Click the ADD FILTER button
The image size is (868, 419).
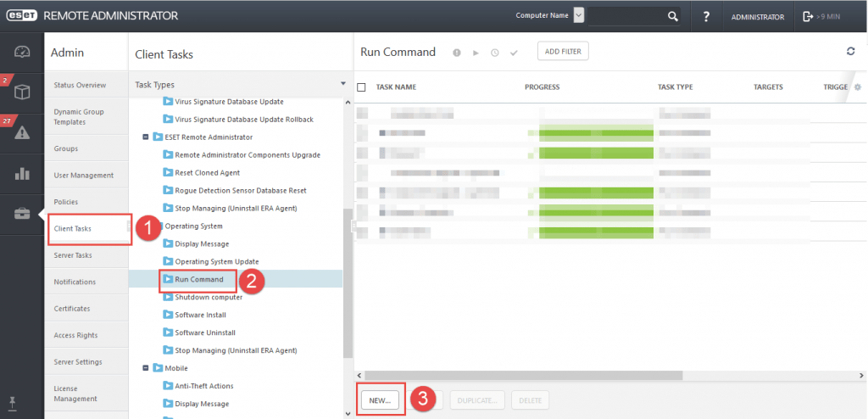point(563,51)
